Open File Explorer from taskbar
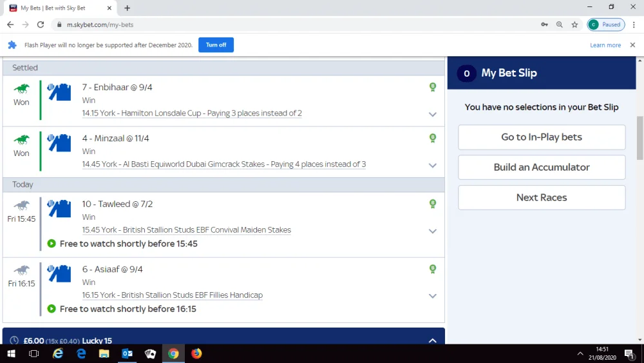The width and height of the screenshot is (644, 363). [104, 353]
